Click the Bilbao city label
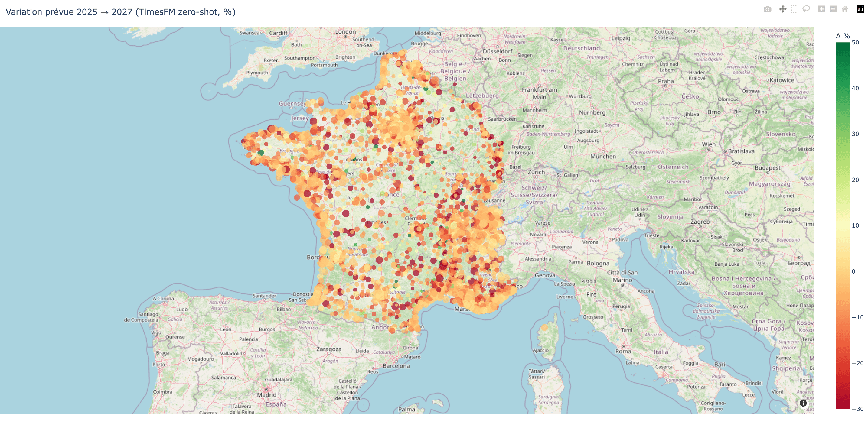868x428 pixels. pos(284,309)
